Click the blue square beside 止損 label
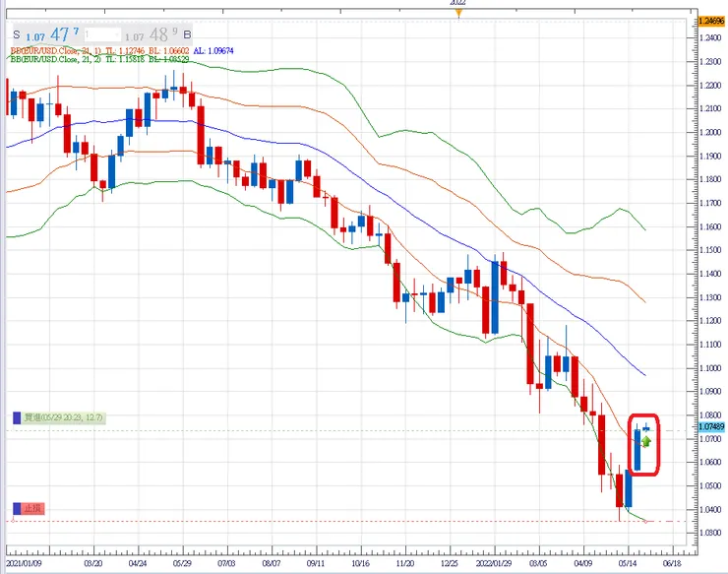This screenshot has height=574, width=728. tap(17, 508)
